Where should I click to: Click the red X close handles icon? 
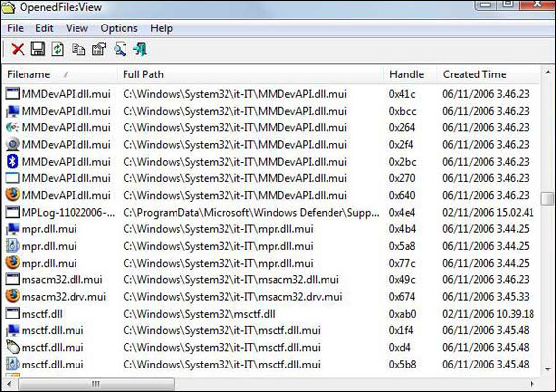pyautogui.click(x=18, y=49)
